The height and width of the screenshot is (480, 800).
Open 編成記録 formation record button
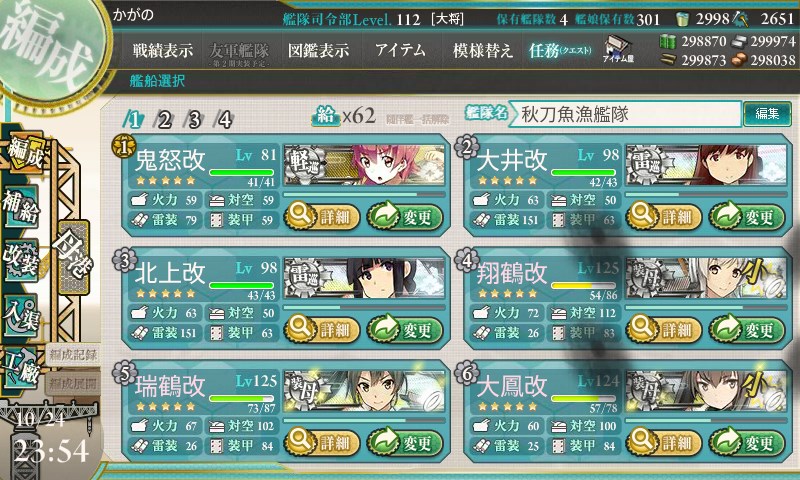pos(73,355)
